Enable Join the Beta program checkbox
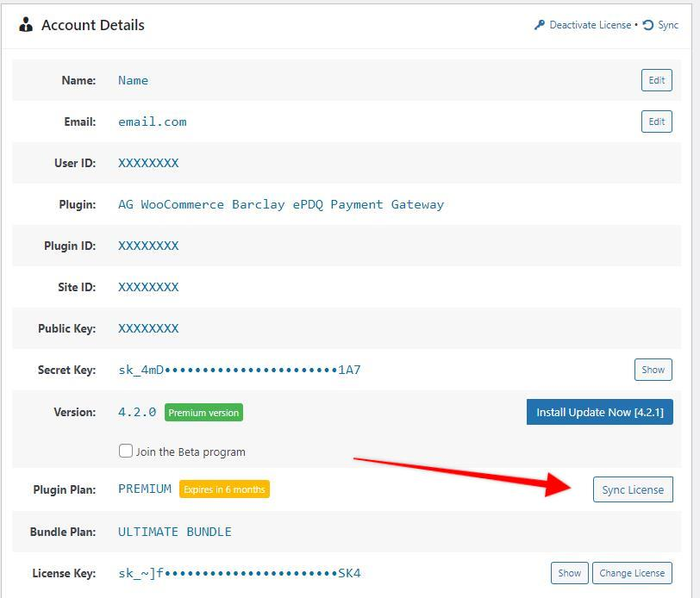The height and width of the screenshot is (598, 700). (x=126, y=451)
